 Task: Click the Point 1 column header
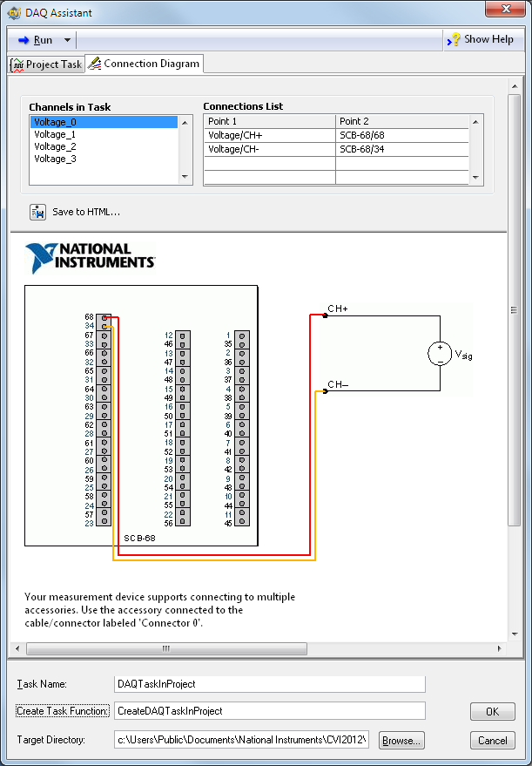[269, 121]
